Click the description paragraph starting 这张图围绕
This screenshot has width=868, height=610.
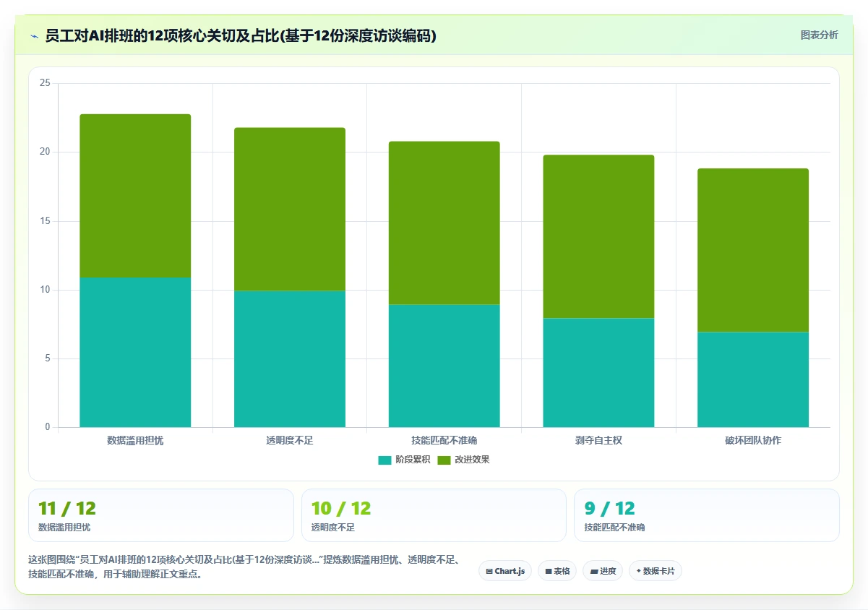[244, 567]
